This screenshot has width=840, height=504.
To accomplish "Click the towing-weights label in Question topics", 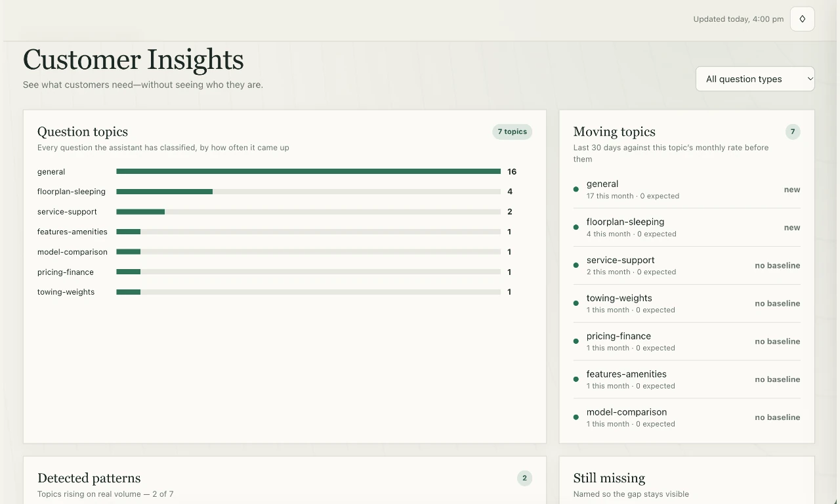I will pos(66,292).
